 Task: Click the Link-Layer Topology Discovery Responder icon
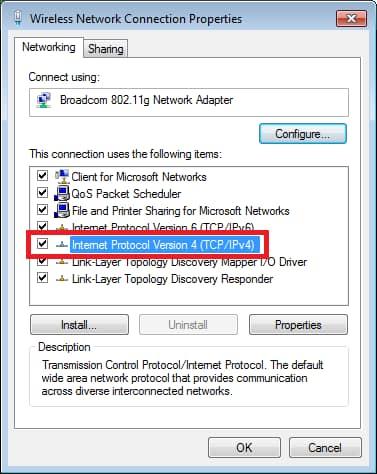click(x=62, y=279)
